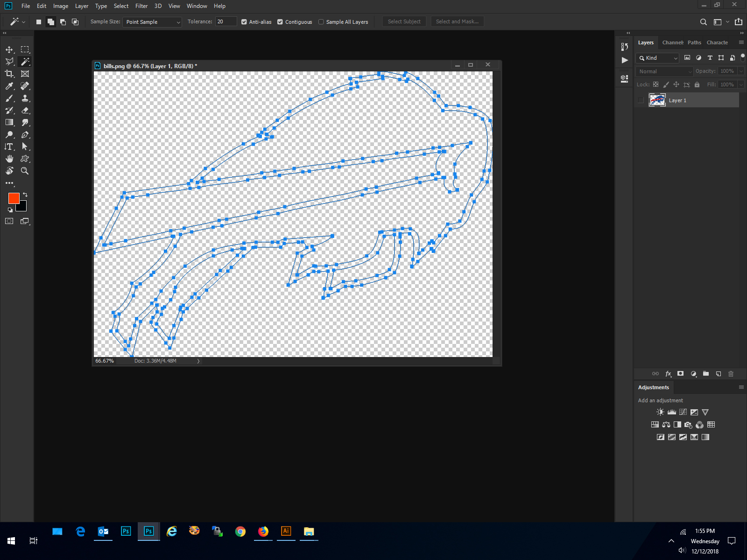Select the Gradient tool

point(9,122)
